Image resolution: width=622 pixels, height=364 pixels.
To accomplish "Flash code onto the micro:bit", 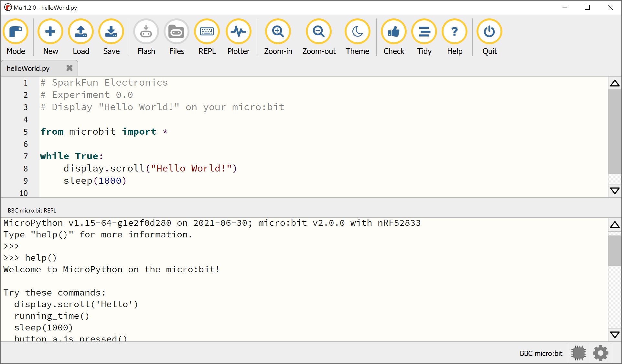I will (x=146, y=37).
